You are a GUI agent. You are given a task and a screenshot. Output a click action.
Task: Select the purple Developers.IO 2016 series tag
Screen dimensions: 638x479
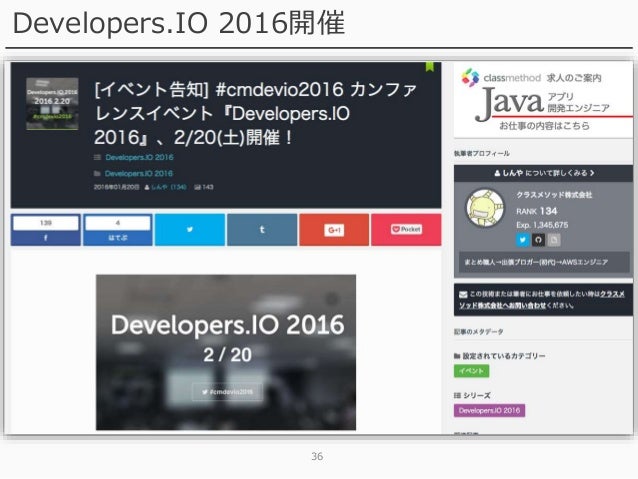(489, 410)
